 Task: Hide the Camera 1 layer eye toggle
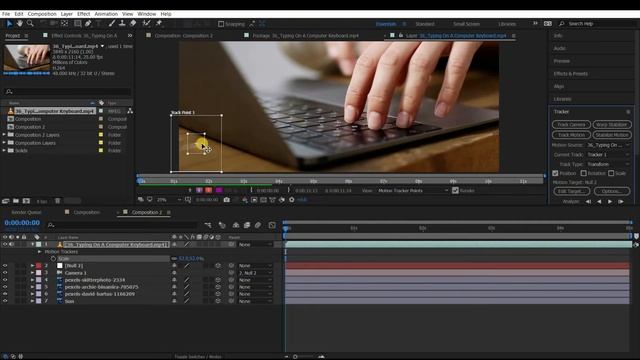(x=5, y=273)
